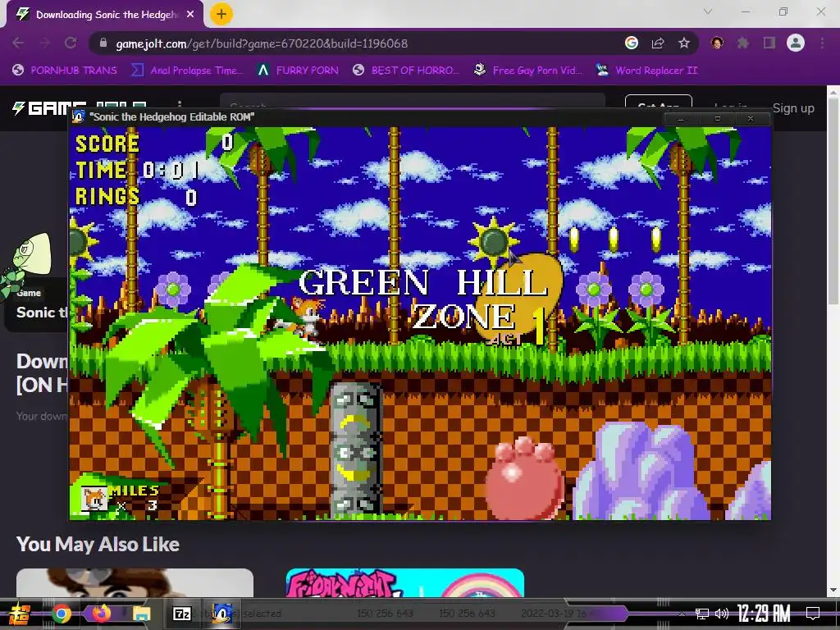The height and width of the screenshot is (630, 840).
Task: View site info via the lock icon
Action: click(x=103, y=43)
